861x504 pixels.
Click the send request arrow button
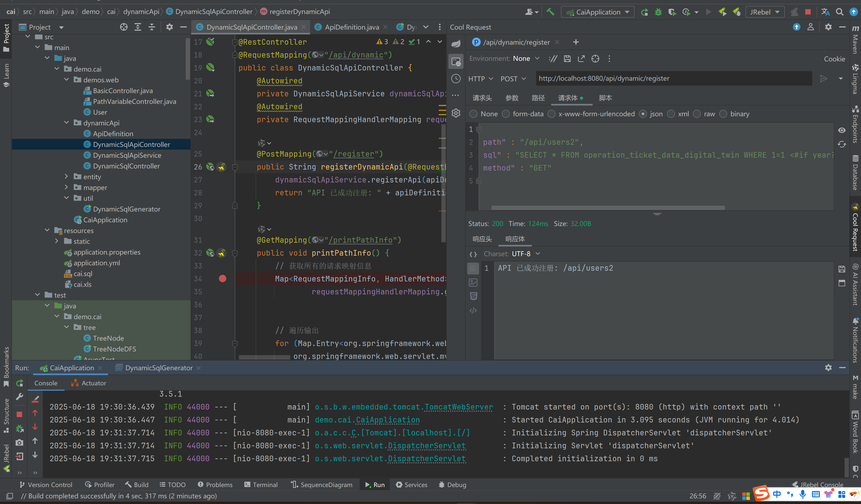(x=823, y=79)
